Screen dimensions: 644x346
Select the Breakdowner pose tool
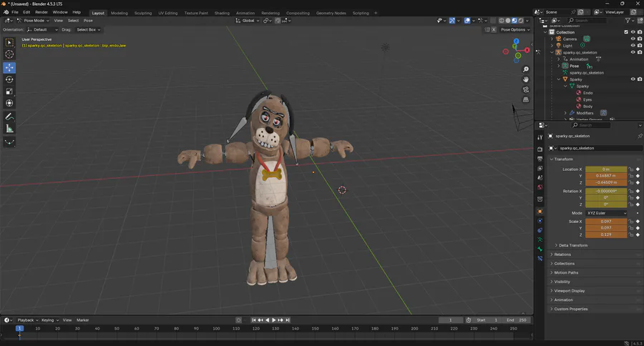point(9,142)
